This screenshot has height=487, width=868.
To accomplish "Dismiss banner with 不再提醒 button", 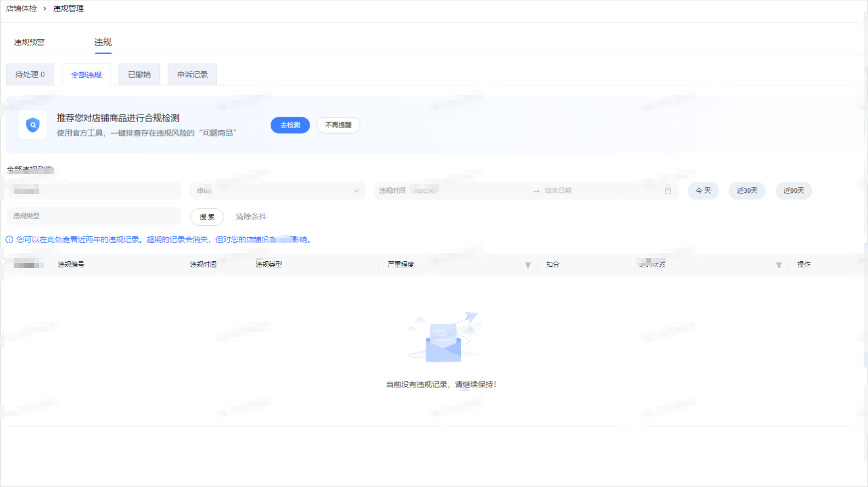I will pos(338,125).
